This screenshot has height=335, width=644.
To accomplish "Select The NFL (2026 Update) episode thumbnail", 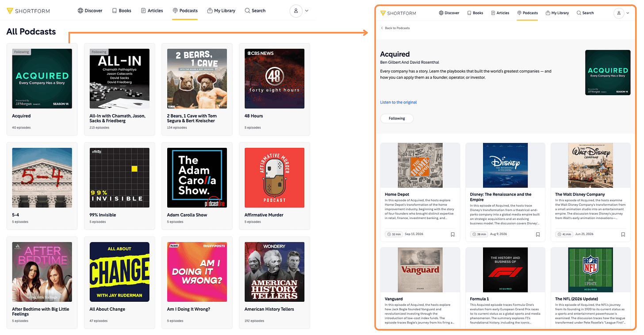I will tap(590, 270).
